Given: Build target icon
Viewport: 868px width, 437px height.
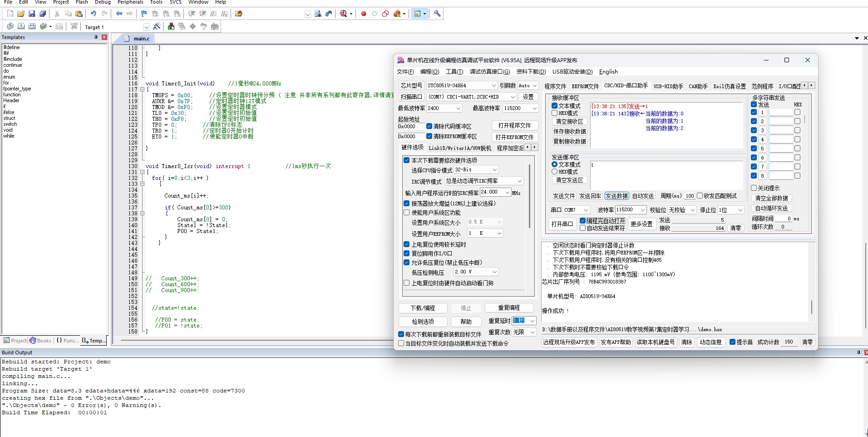Looking at the screenshot, I should 21,26.
